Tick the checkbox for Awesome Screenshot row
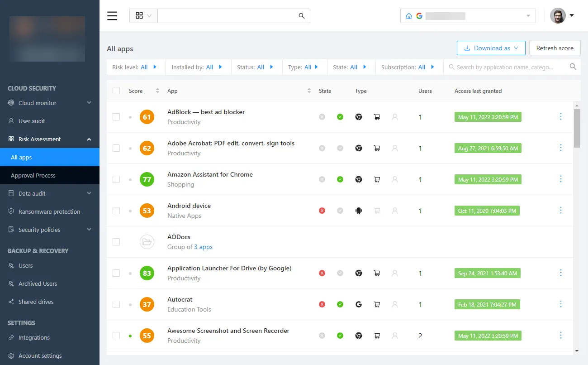 click(x=116, y=336)
